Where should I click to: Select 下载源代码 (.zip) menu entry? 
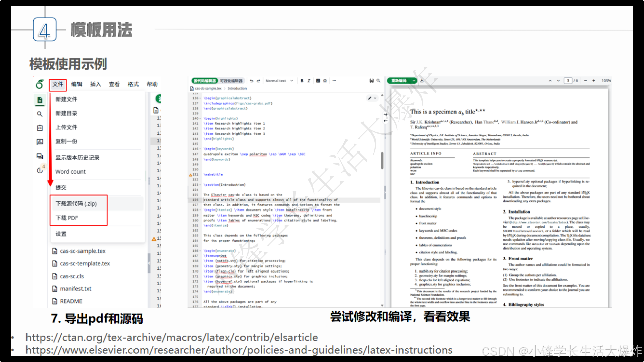(x=76, y=204)
